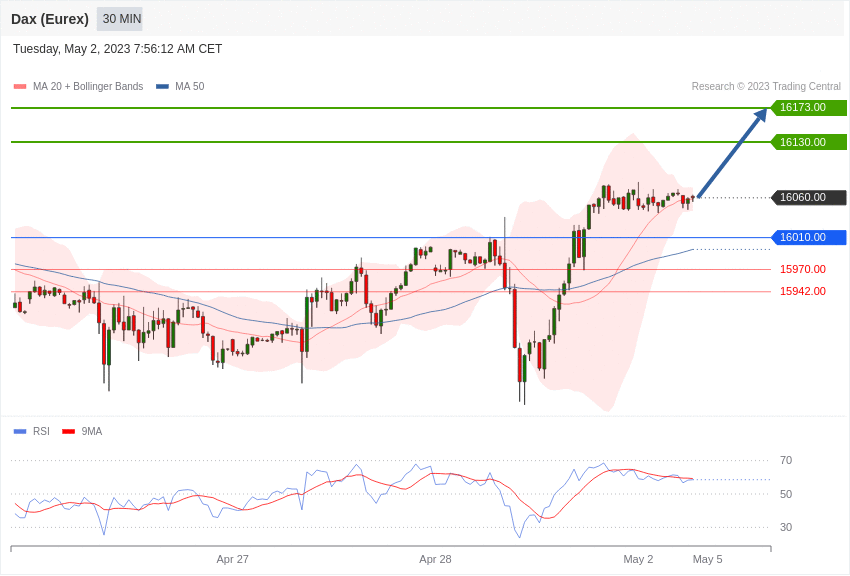
Task: Click the timestamp Tuesday May 2 2023
Action: tap(116, 48)
